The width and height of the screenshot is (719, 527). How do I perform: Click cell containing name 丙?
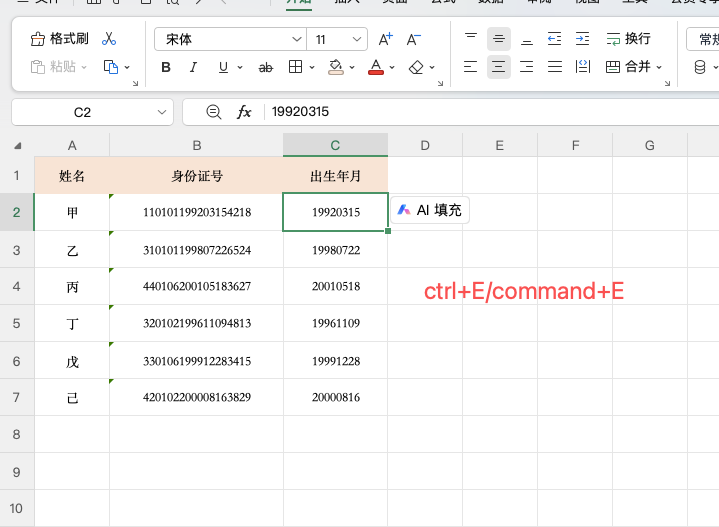[x=72, y=287]
